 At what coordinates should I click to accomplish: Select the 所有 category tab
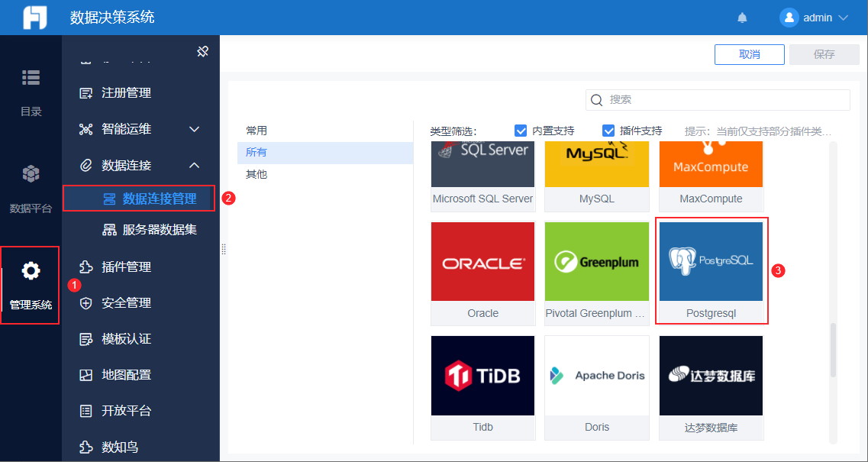click(325, 152)
